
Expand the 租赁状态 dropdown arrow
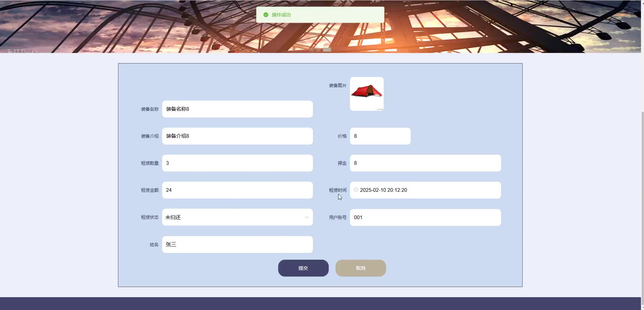307,217
